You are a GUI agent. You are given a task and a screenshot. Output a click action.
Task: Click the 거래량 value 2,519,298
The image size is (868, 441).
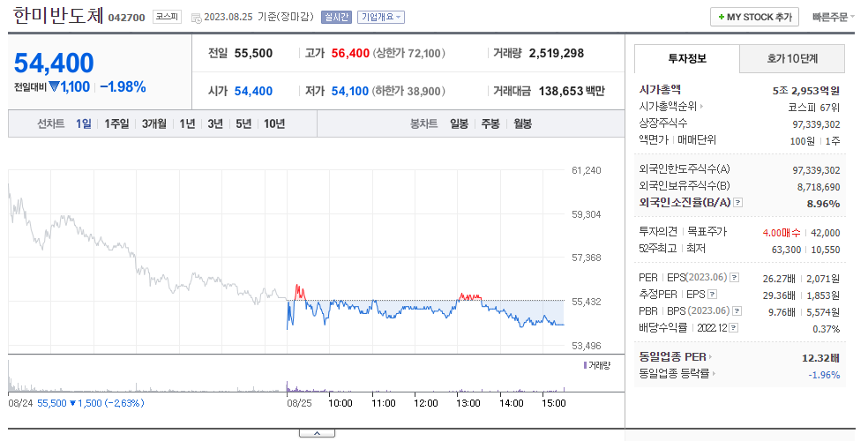pos(557,53)
